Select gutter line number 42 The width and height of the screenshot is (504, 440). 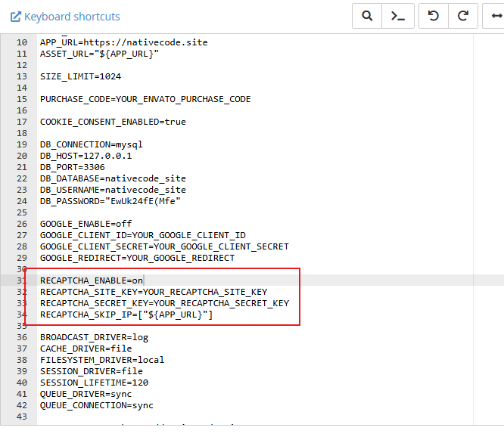pos(21,405)
